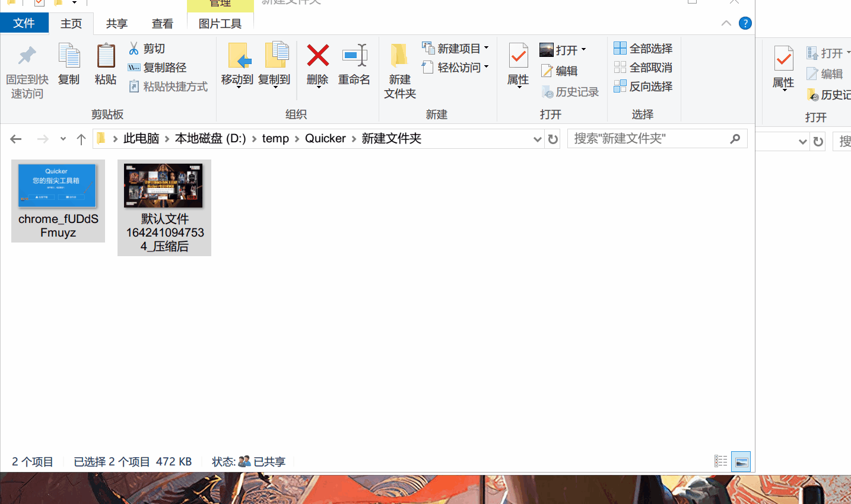851x504 pixels.
Task: Navigate to 本地磁盘 (D:) in breadcrumb
Action: tap(211, 139)
